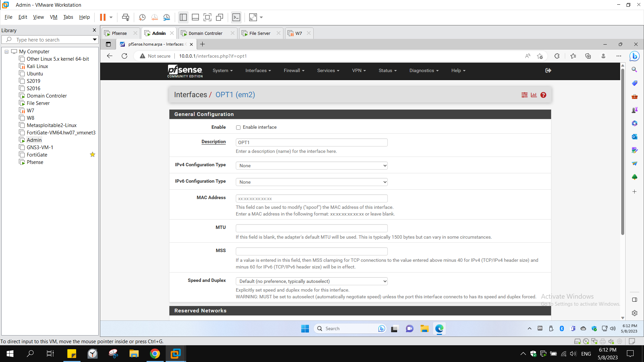The width and height of the screenshot is (644, 362).
Task: Show the Library panel toggle
Action: click(x=183, y=17)
